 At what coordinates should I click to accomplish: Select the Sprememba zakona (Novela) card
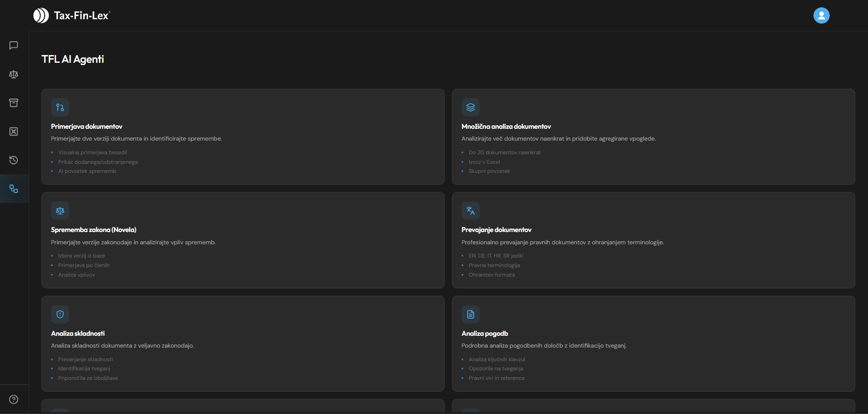click(x=94, y=230)
